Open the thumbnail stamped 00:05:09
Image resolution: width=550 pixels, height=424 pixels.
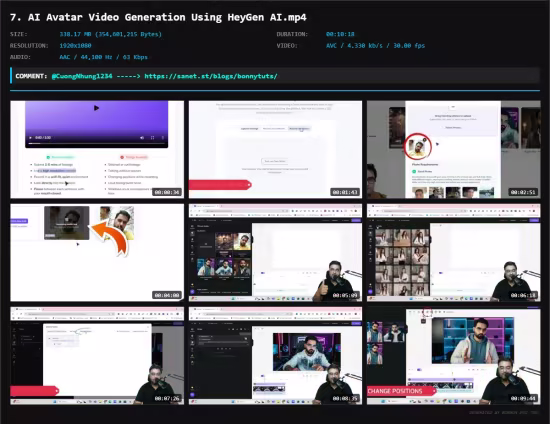(275, 253)
